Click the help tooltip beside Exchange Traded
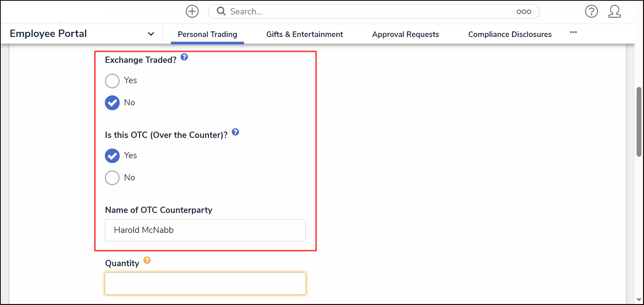 (x=184, y=57)
